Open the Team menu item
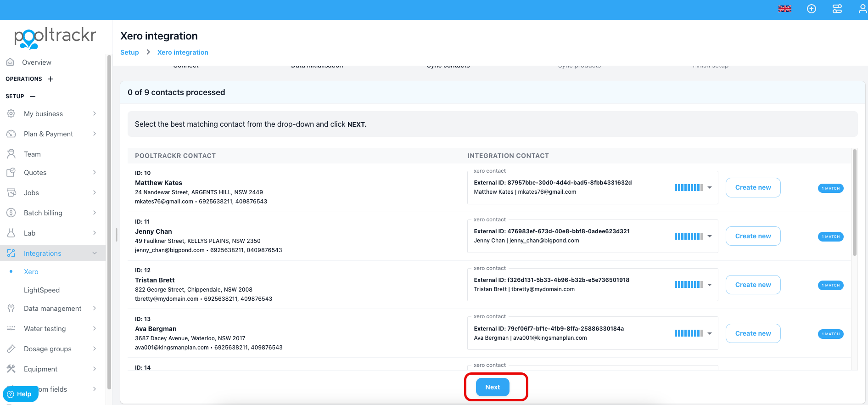 pyautogui.click(x=32, y=154)
